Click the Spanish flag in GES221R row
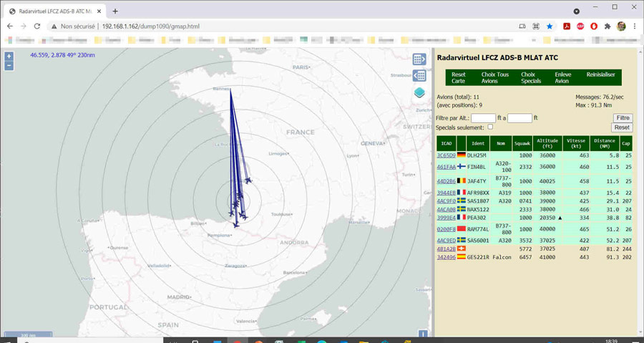The image size is (644, 343). tap(462, 257)
